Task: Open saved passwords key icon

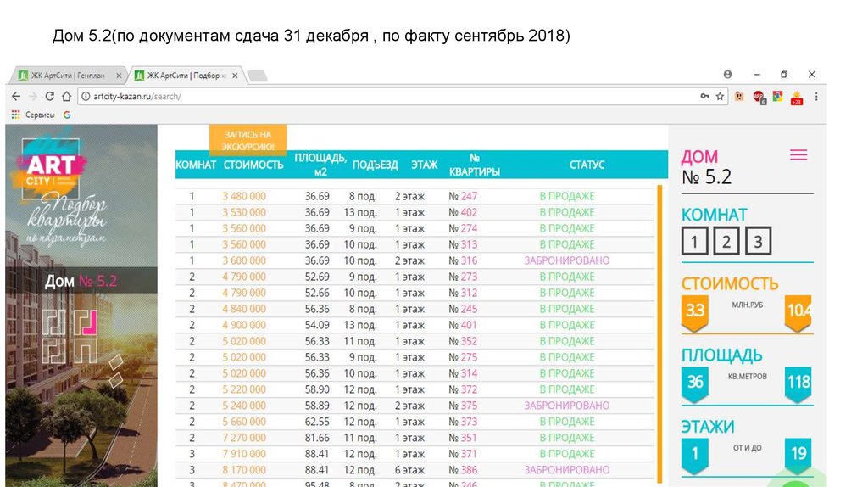Action: click(704, 97)
